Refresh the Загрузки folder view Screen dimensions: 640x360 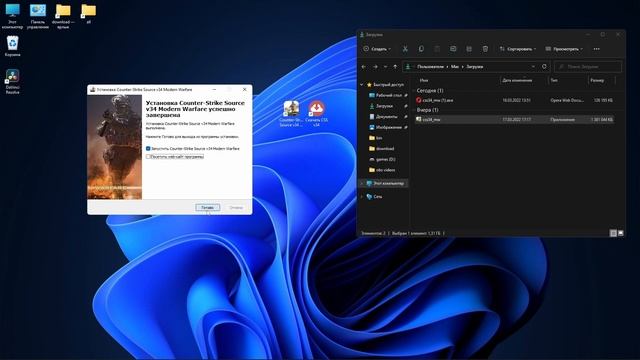point(544,67)
